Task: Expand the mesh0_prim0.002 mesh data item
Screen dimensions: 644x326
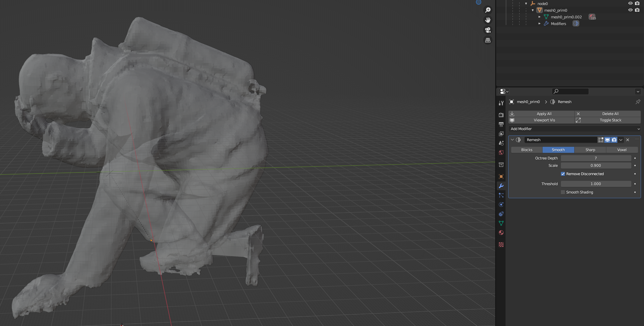Action: [x=540, y=17]
